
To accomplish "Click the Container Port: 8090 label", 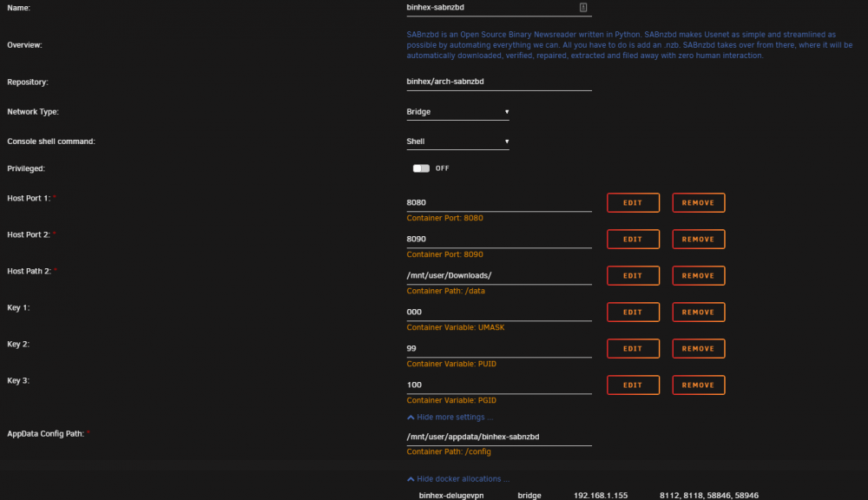I will pos(444,254).
